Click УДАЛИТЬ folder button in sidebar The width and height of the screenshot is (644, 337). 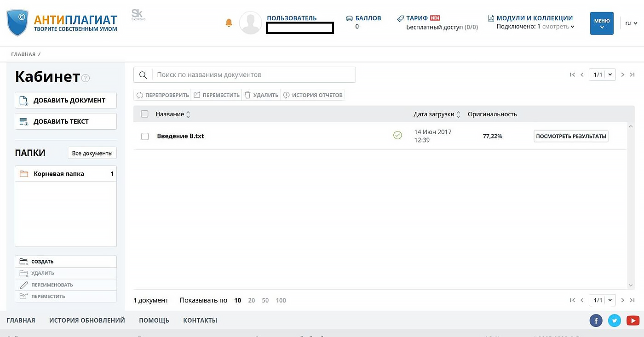(x=66, y=273)
